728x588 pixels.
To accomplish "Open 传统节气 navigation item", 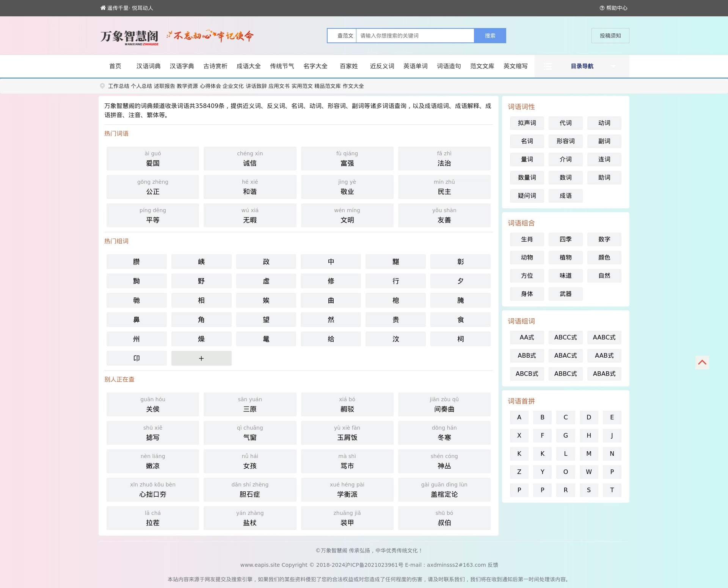I will pos(282,66).
